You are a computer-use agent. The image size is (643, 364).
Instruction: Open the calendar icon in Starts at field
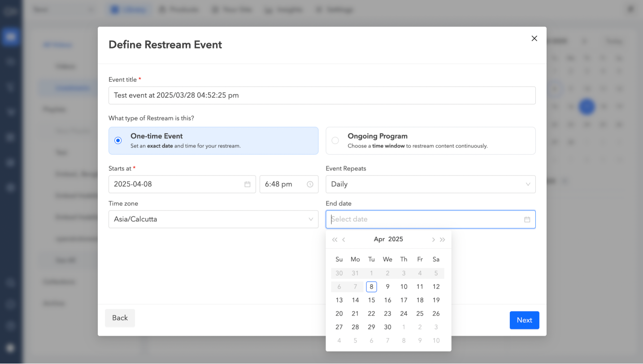(248, 184)
